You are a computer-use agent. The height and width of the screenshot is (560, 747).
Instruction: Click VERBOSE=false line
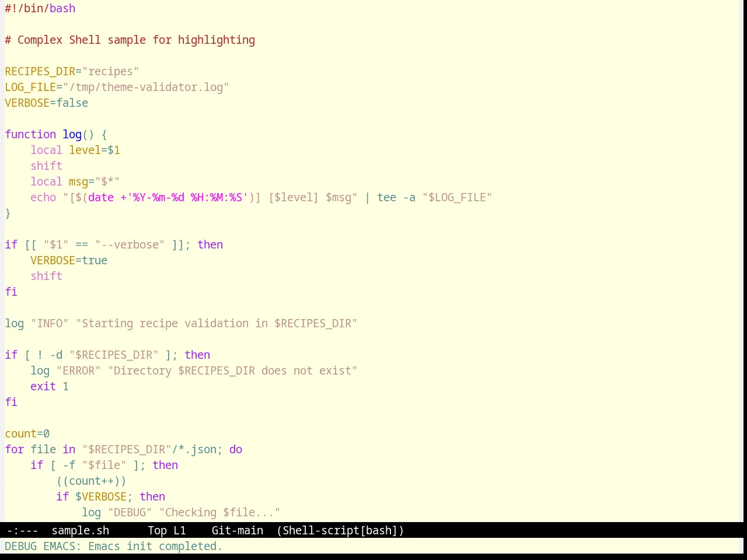tap(47, 103)
